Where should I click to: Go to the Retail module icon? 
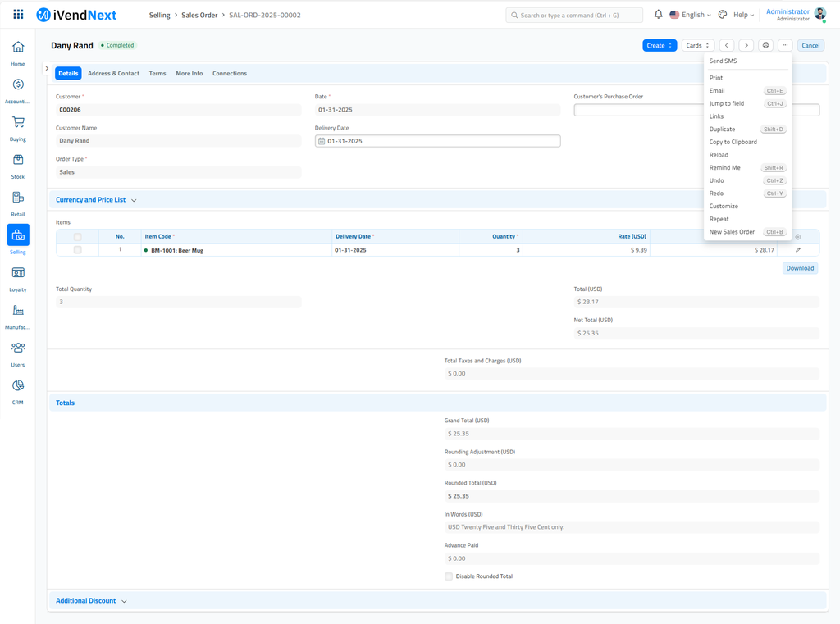pos(18,202)
